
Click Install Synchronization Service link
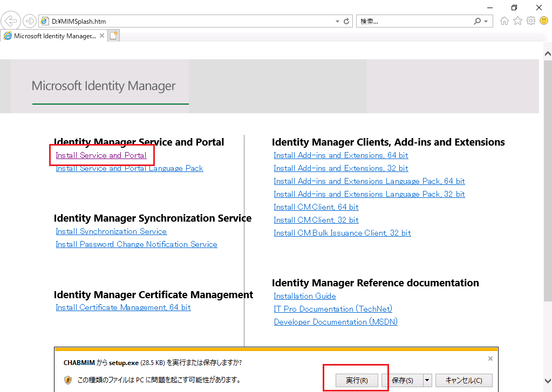click(111, 231)
